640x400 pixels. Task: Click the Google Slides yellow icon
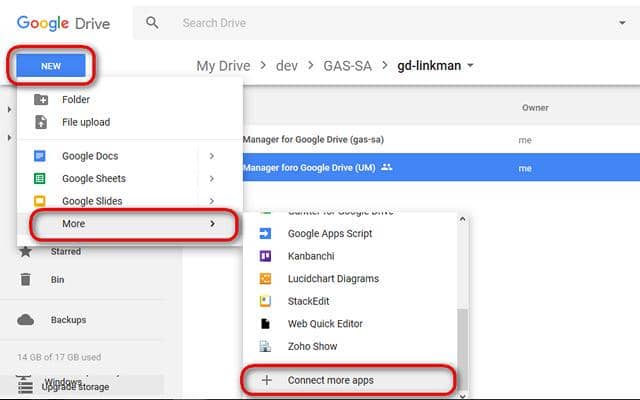(41, 202)
